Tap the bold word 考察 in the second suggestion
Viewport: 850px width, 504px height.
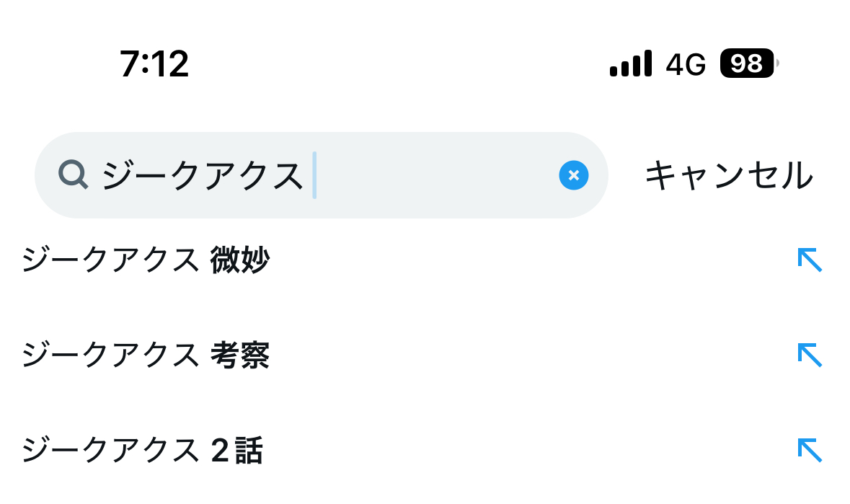click(x=239, y=355)
